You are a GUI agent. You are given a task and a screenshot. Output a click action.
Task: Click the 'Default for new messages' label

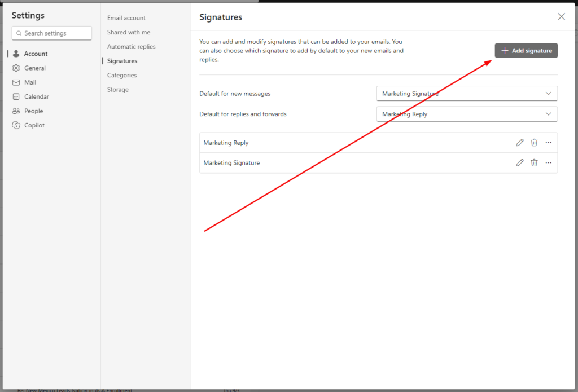pyautogui.click(x=235, y=94)
